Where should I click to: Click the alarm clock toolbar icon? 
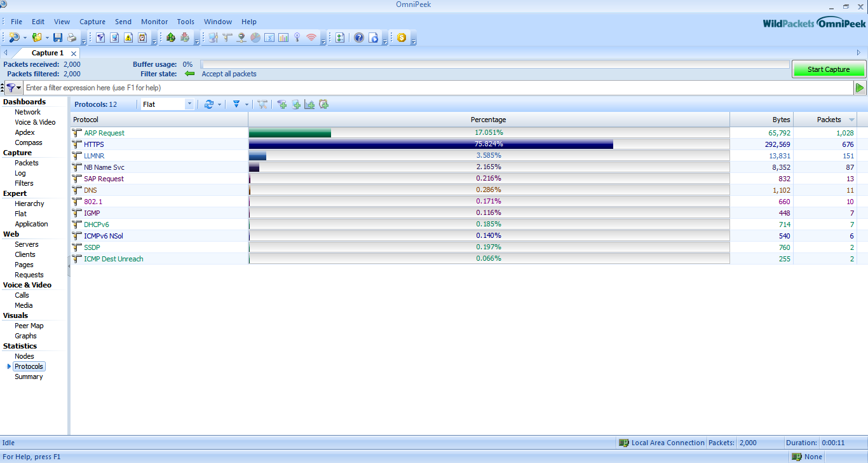[142, 38]
